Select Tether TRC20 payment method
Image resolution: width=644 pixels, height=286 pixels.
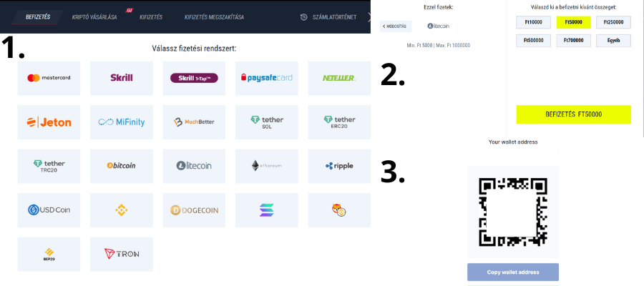49,166
